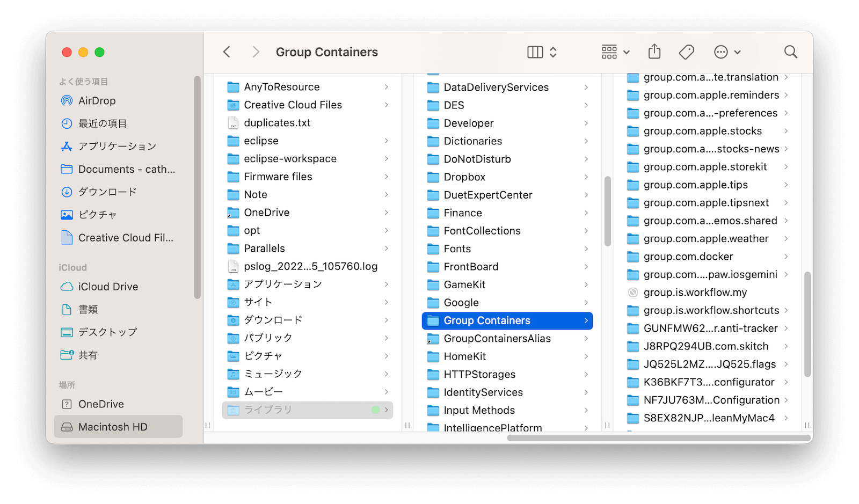Expand group.com.docker folder chevron
Viewport: 859px width, 504px height.
(x=786, y=257)
